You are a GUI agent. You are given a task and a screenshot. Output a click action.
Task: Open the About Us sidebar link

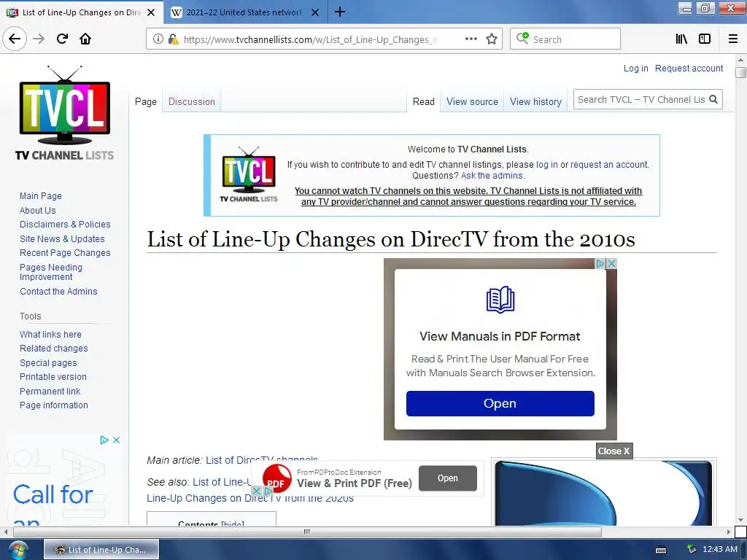tap(38, 210)
